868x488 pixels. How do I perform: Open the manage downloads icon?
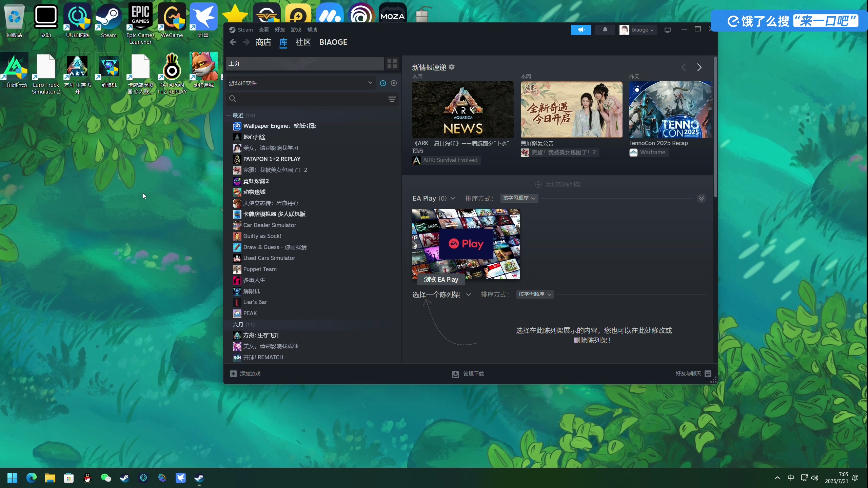455,374
